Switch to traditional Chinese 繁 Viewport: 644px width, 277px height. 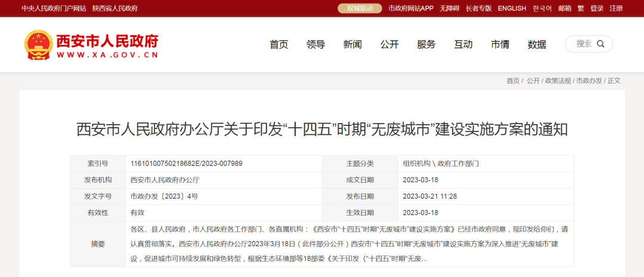click(581, 8)
